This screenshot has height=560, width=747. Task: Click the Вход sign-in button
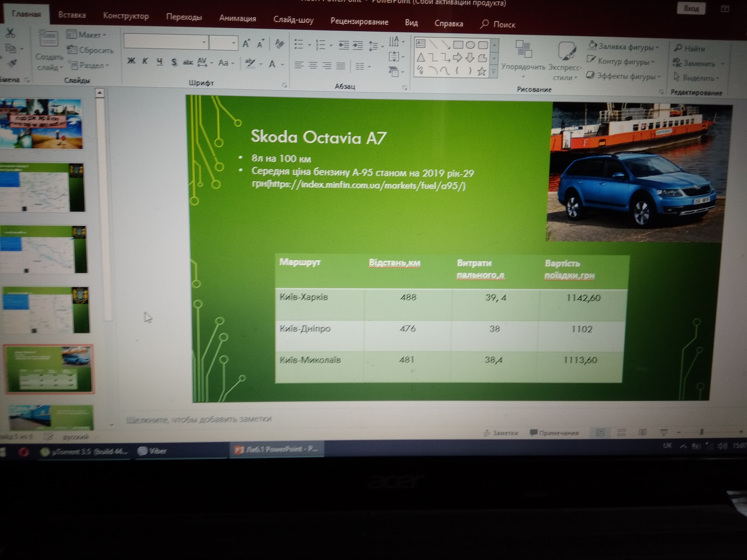tap(691, 8)
